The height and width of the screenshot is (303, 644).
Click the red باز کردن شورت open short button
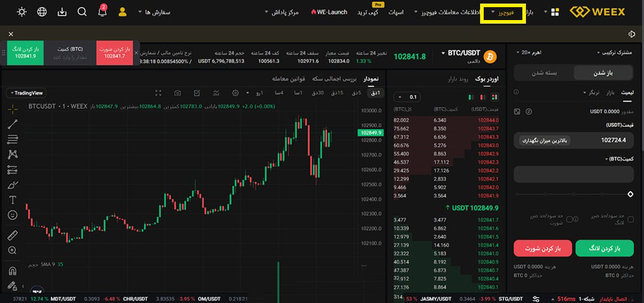(x=542, y=249)
